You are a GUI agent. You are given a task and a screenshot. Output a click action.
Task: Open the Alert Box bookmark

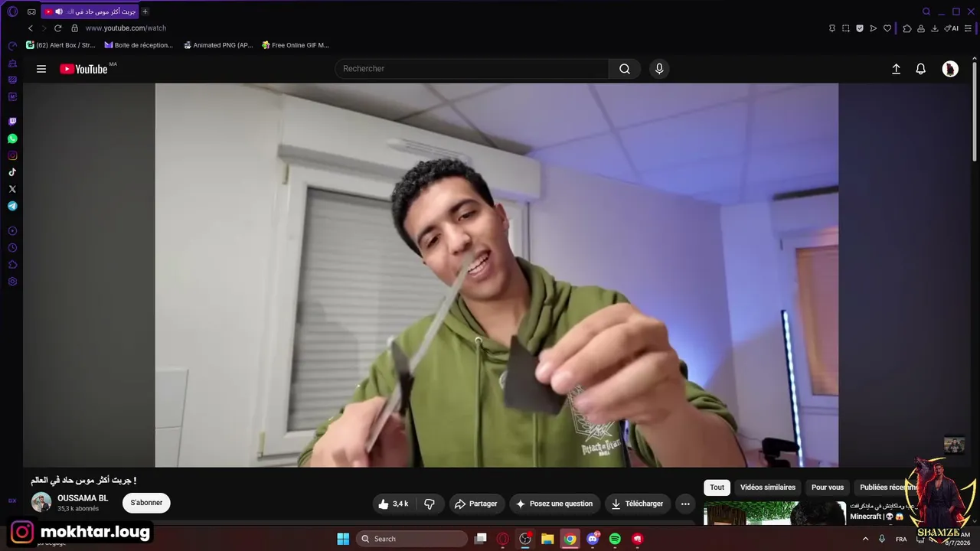pyautogui.click(x=60, y=45)
